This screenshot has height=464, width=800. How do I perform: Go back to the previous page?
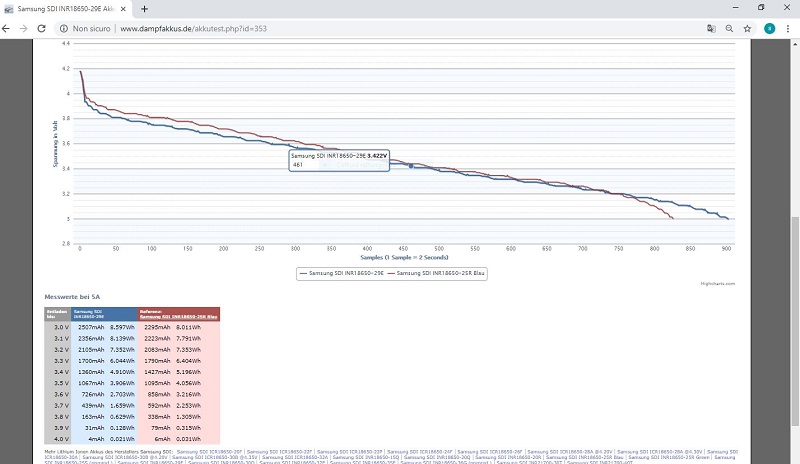(x=6, y=29)
